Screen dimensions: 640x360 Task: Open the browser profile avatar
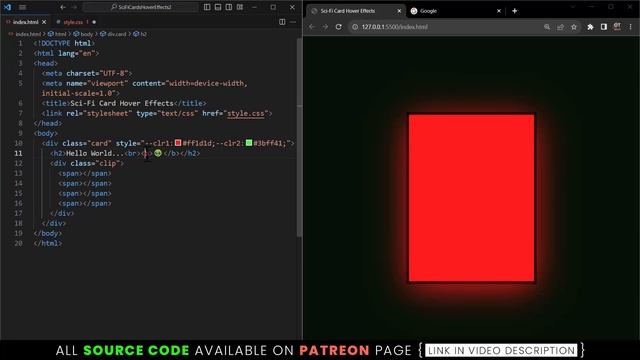tap(617, 27)
